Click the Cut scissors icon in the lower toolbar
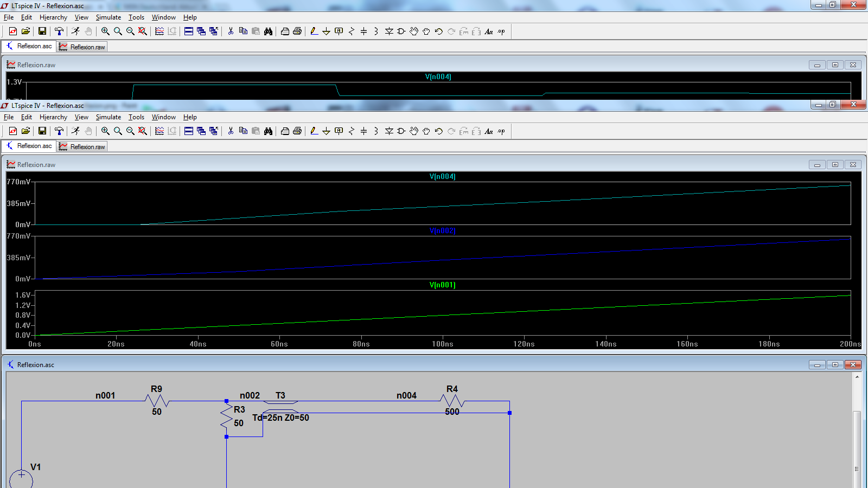This screenshot has width=868, height=488. (x=231, y=131)
